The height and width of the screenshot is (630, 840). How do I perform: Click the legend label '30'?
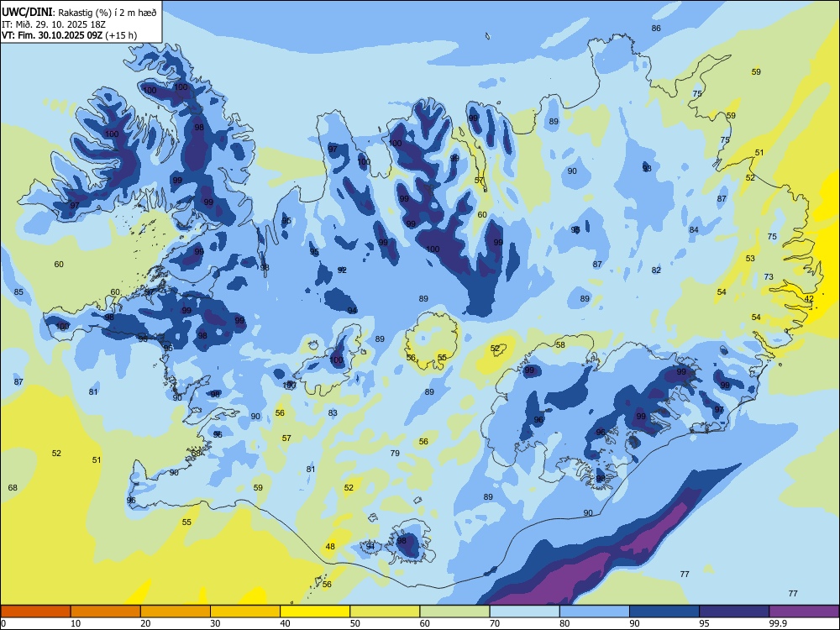215,623
